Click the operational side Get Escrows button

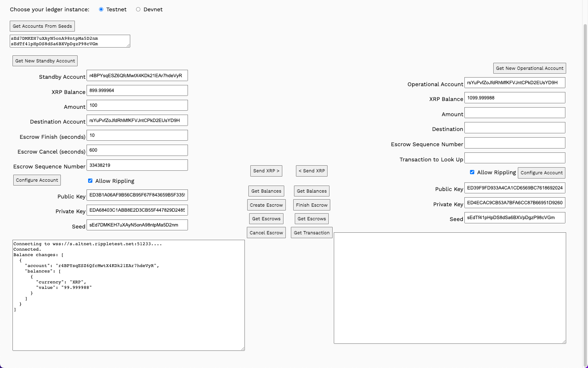[x=312, y=219]
